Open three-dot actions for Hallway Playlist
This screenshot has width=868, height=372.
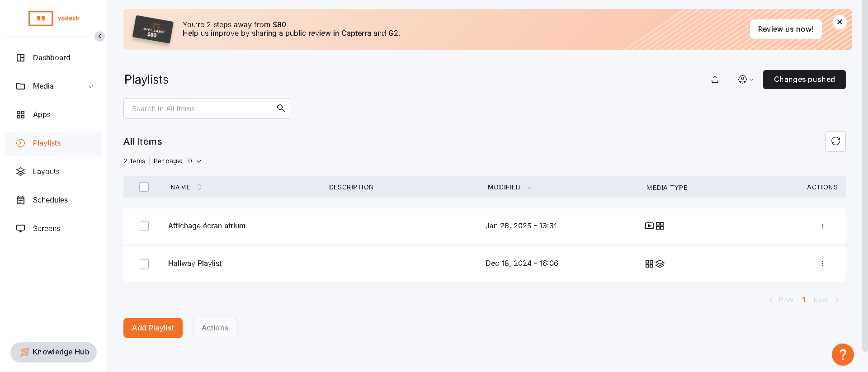click(x=822, y=264)
